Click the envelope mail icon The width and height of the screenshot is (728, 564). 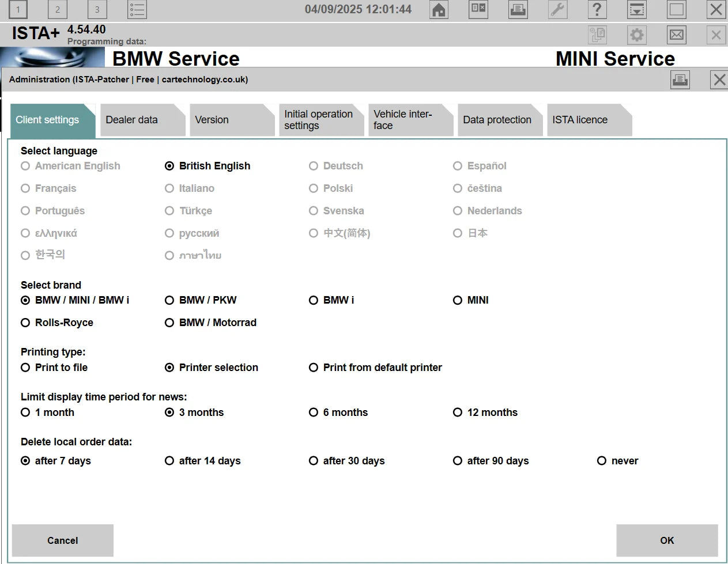click(676, 35)
